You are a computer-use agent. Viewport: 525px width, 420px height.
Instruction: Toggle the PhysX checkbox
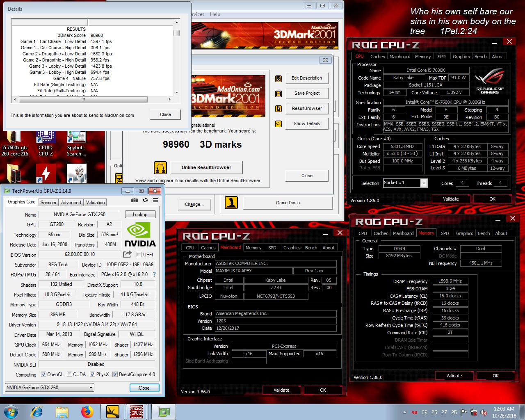coord(92,374)
